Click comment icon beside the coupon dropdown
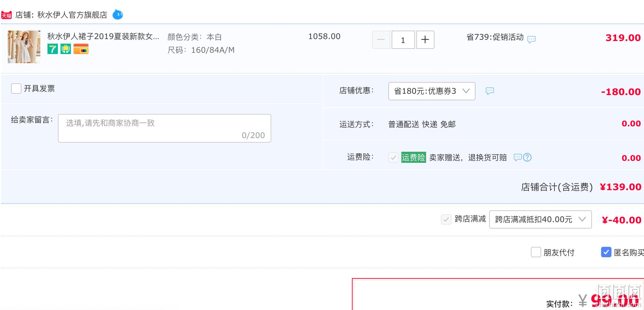 (x=490, y=91)
